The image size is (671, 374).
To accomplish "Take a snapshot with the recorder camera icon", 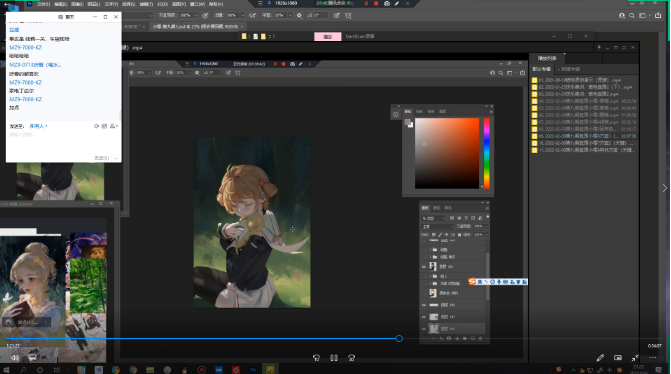I will [x=387, y=3].
